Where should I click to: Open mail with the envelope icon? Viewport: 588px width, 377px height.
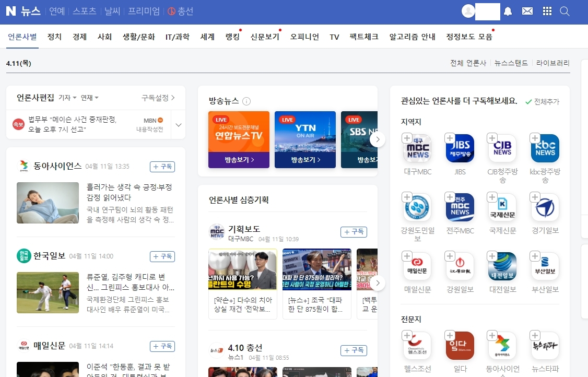[x=527, y=11]
